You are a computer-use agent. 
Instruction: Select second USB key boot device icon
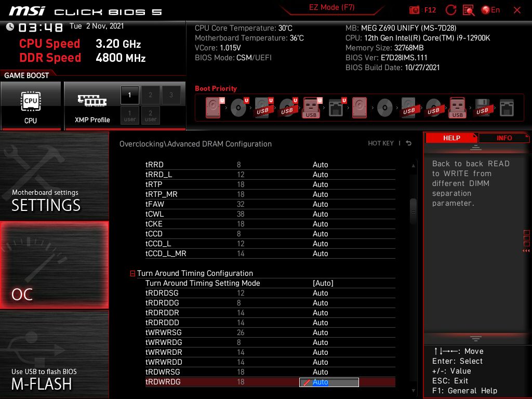click(458, 108)
